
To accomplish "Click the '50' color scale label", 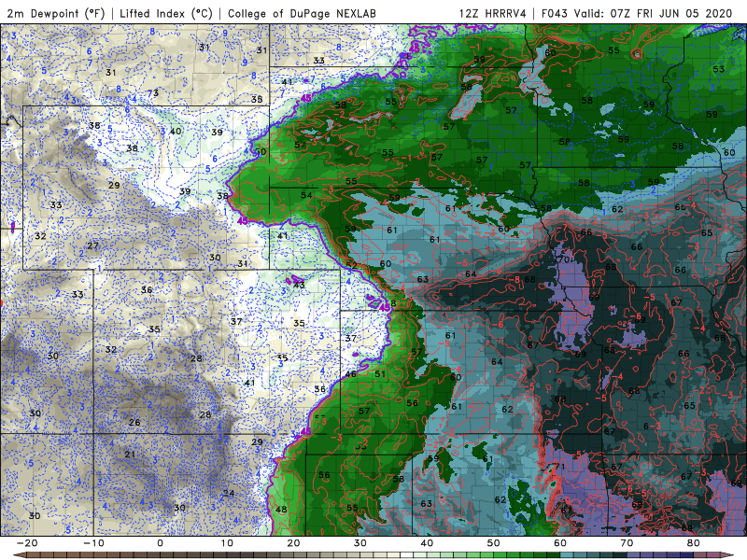I will (x=494, y=543).
